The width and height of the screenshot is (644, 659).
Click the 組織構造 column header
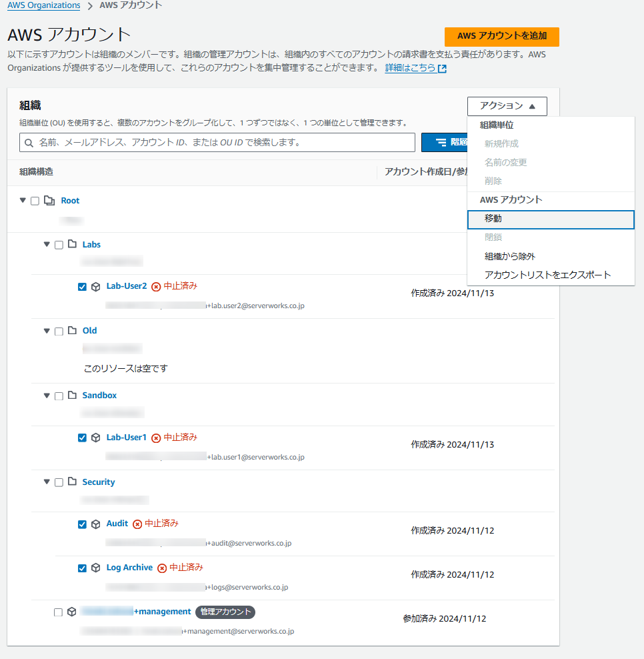(x=36, y=172)
